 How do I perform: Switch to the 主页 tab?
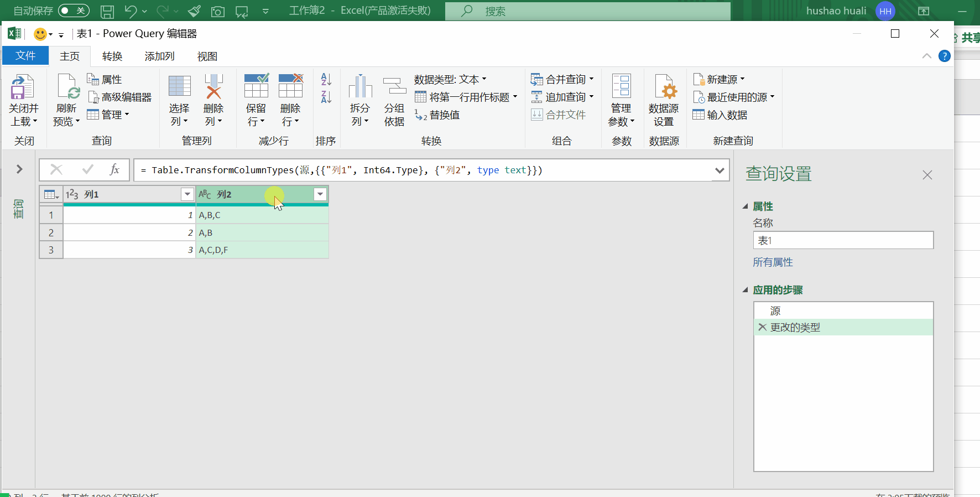70,56
